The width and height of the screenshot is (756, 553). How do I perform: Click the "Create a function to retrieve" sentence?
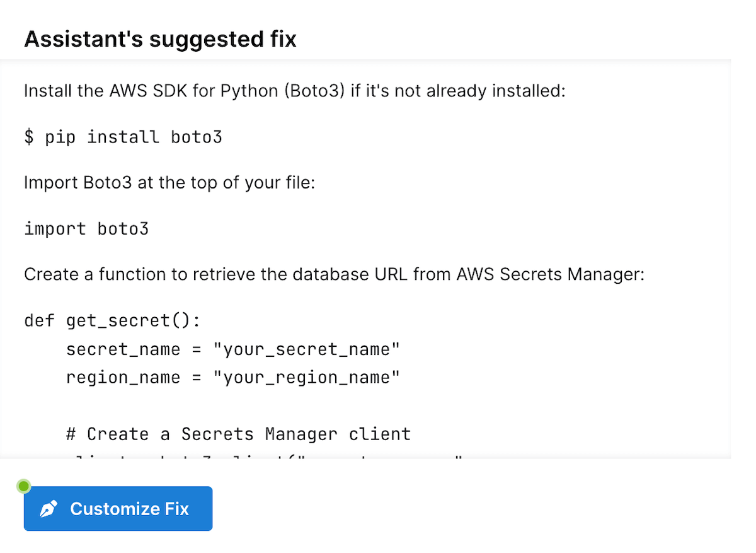coord(334,275)
